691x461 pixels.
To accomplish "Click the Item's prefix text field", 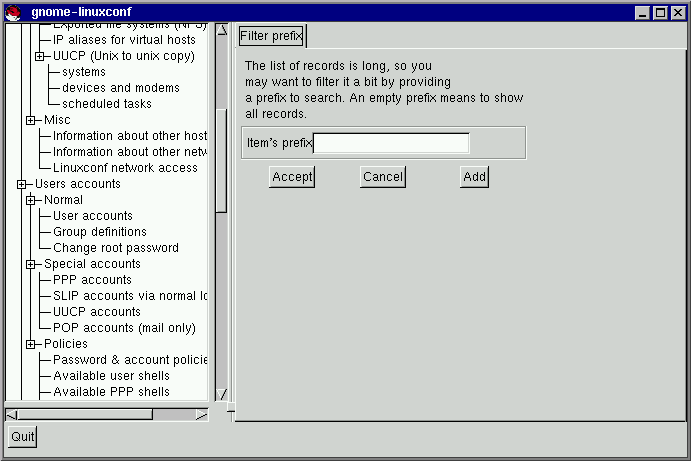I will (391, 143).
